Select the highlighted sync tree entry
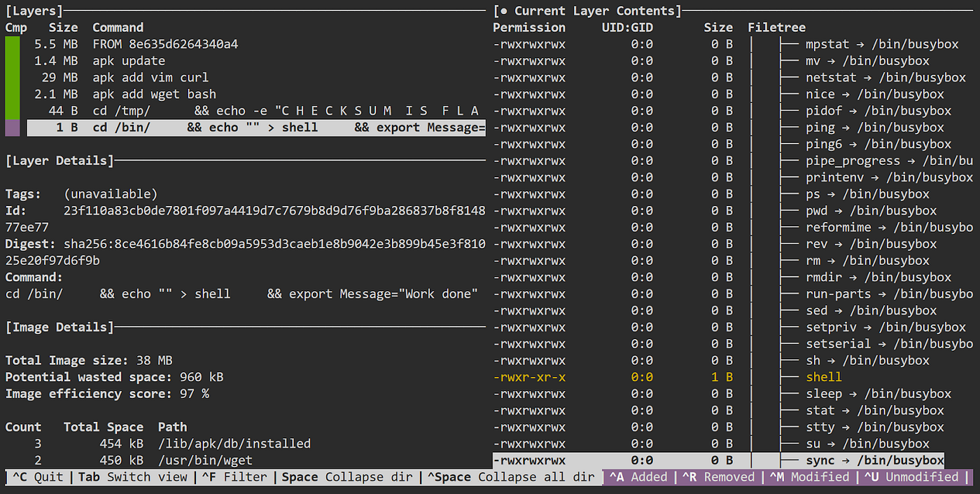980x494 pixels. click(x=874, y=460)
